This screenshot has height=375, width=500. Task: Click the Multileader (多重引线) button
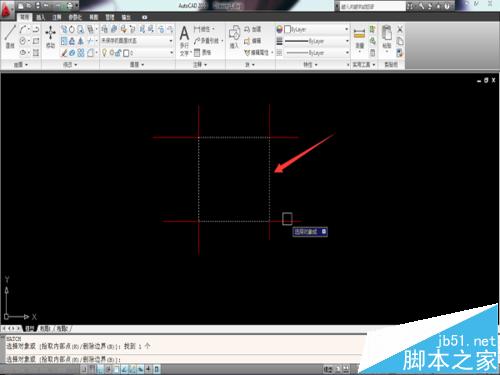coord(207,41)
